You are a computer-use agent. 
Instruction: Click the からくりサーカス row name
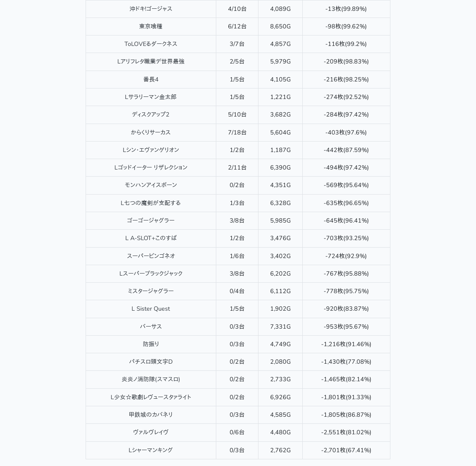[151, 132]
